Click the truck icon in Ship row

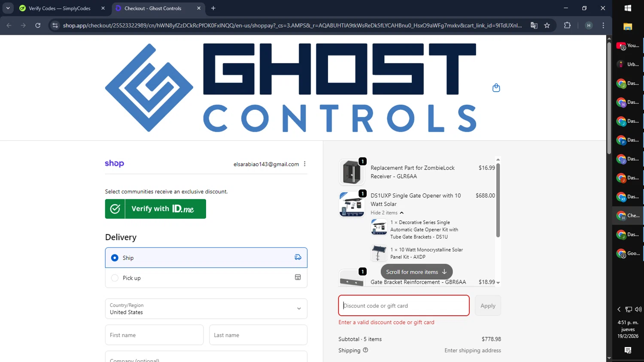point(298,257)
